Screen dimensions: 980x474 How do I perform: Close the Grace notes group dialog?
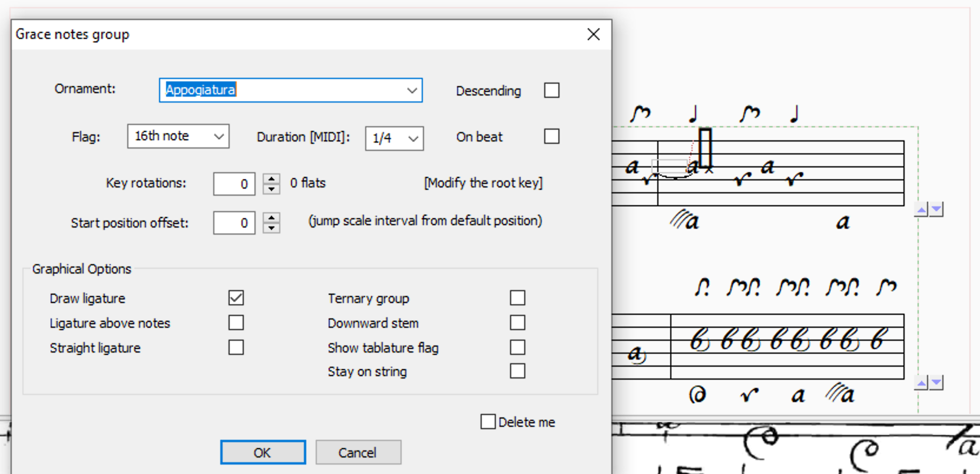(594, 34)
